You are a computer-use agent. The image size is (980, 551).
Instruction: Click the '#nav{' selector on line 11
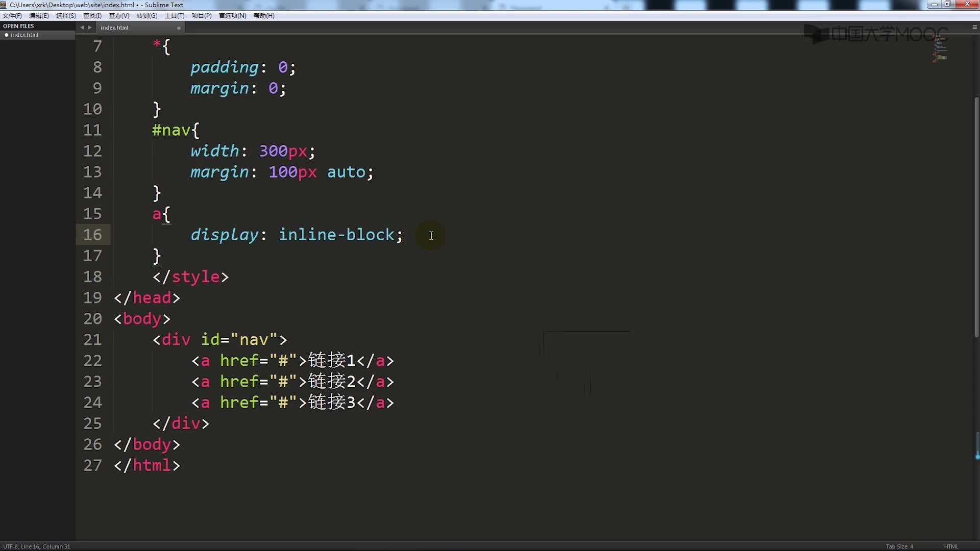176,130
